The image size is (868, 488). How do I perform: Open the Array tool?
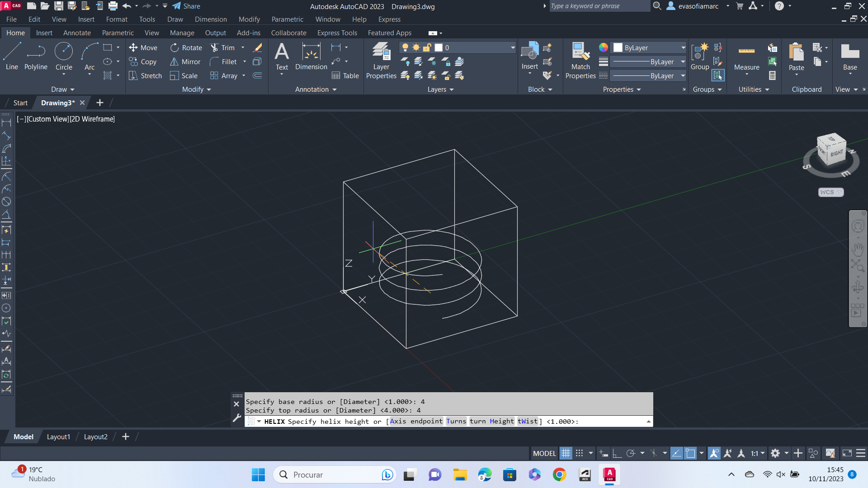click(224, 76)
